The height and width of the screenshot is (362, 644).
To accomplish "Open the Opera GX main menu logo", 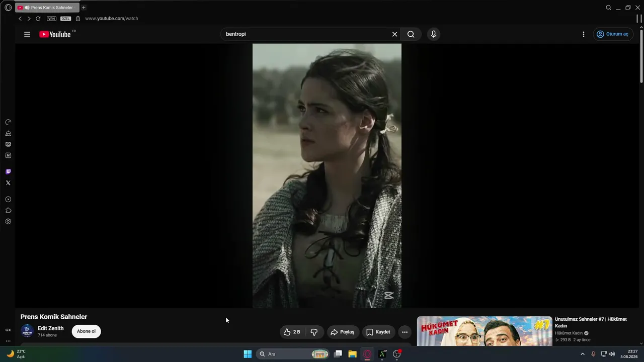I will tap(8, 8).
